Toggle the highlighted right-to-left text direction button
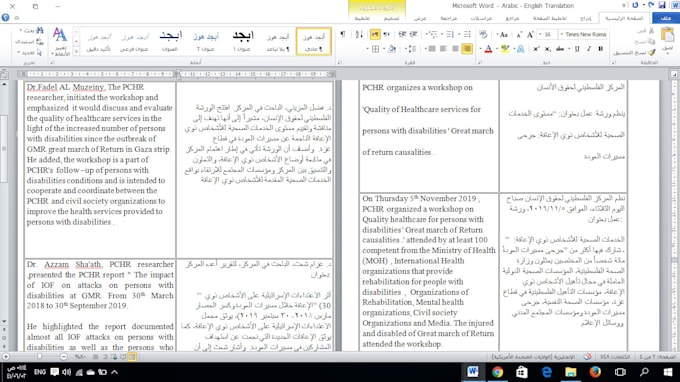Viewport: 680px width, 382px height. click(375, 34)
